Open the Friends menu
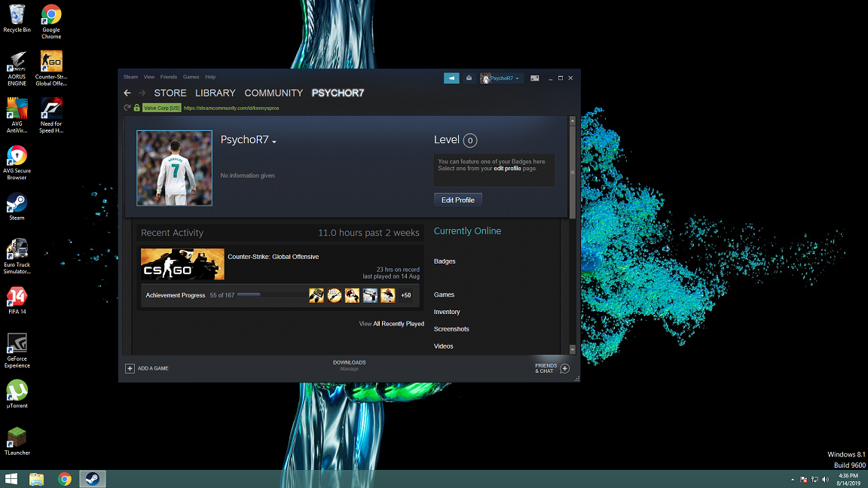This screenshot has width=868, height=488. (x=169, y=77)
